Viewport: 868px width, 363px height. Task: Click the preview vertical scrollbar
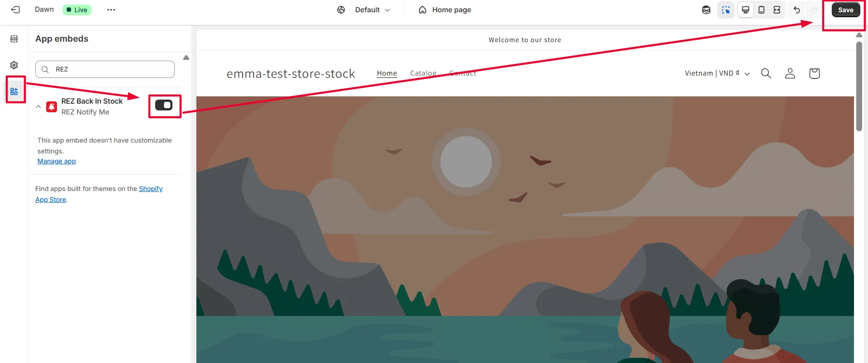click(x=859, y=86)
